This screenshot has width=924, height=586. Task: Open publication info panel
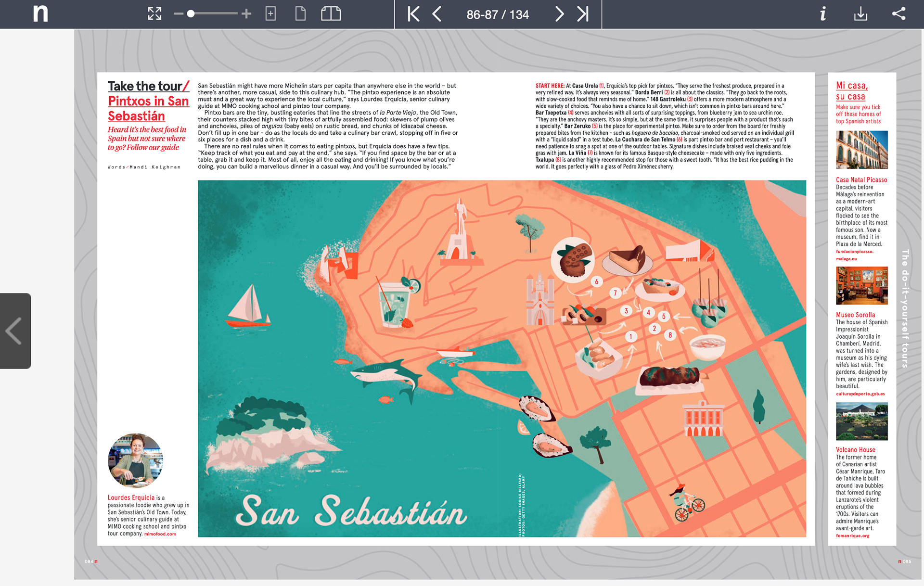pyautogui.click(x=823, y=13)
